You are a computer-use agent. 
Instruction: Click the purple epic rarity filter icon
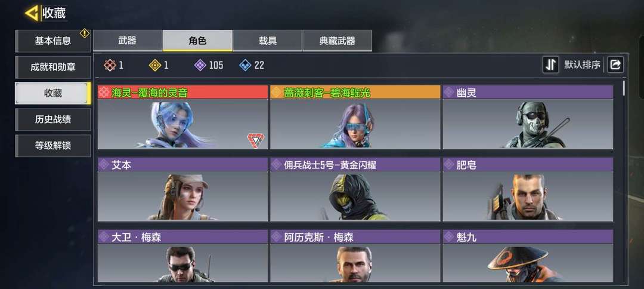[x=200, y=65]
